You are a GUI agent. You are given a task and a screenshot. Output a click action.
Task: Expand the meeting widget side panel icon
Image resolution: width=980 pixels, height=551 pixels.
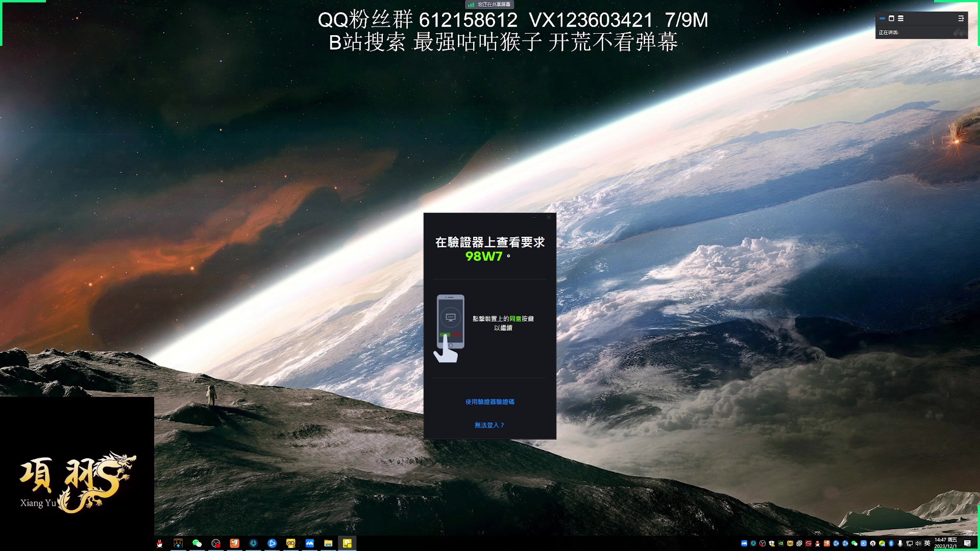(x=961, y=18)
